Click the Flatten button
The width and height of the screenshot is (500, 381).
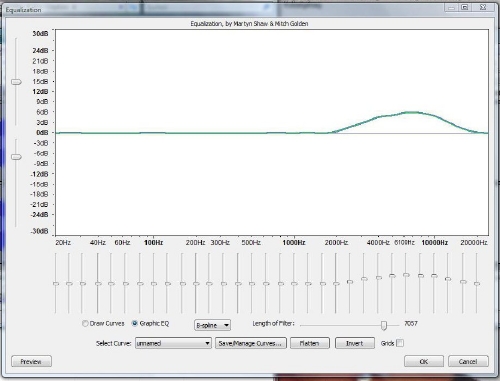tap(310, 343)
